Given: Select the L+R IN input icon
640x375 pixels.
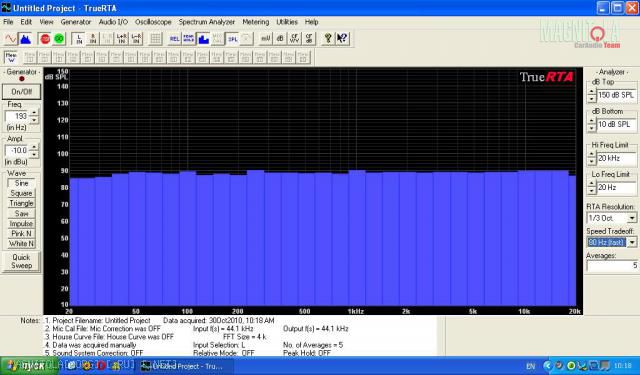Looking at the screenshot, I should click(121, 39).
